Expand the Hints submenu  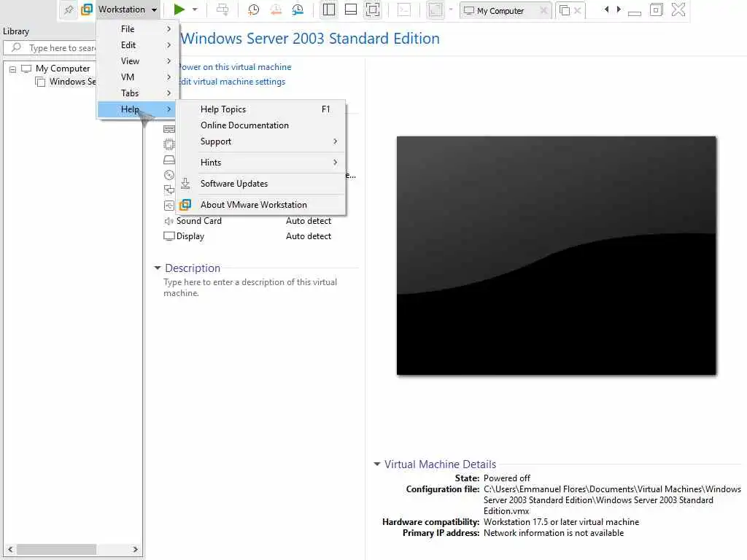tap(261, 163)
